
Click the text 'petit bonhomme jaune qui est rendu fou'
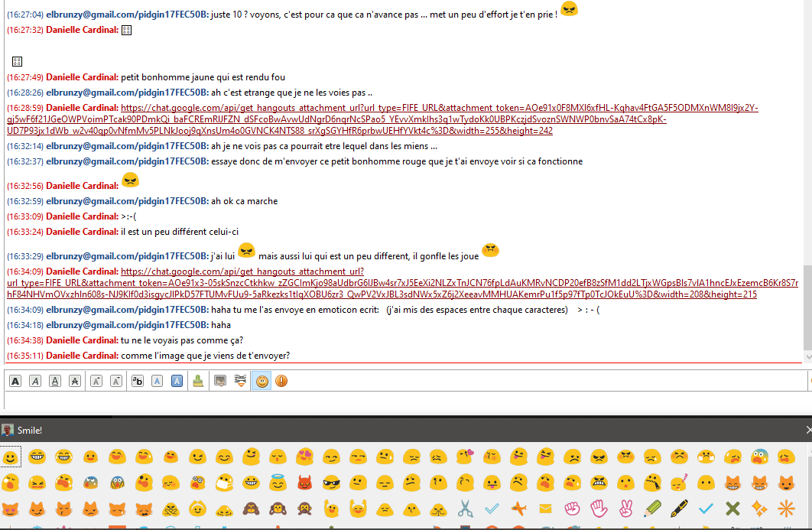[203, 77]
